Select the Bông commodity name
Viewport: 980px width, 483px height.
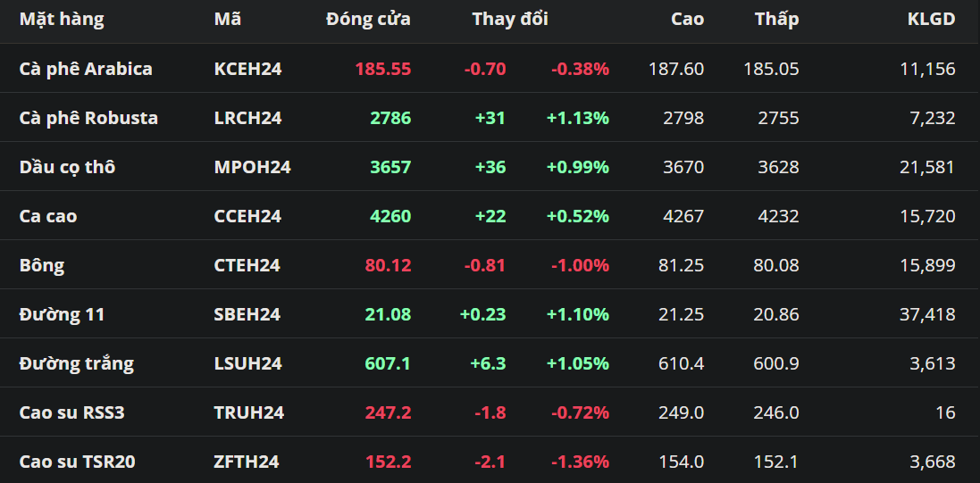(42, 265)
